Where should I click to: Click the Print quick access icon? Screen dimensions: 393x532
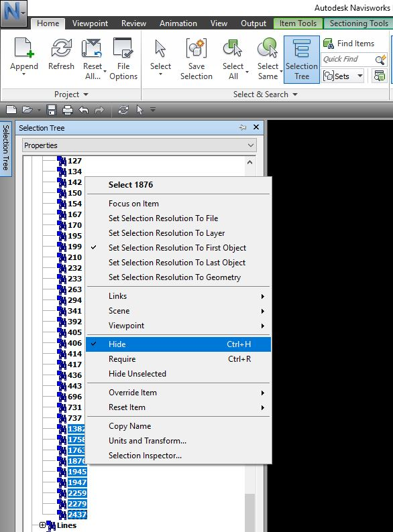point(68,110)
